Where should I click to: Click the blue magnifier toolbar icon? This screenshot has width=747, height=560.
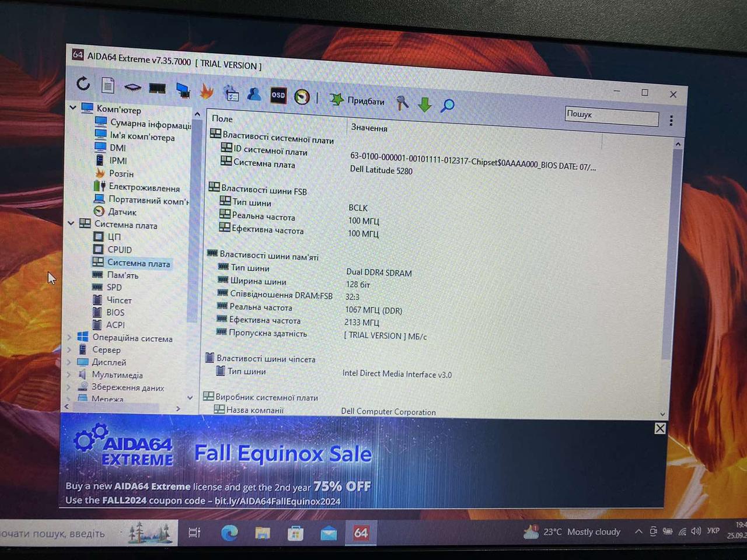448,106
